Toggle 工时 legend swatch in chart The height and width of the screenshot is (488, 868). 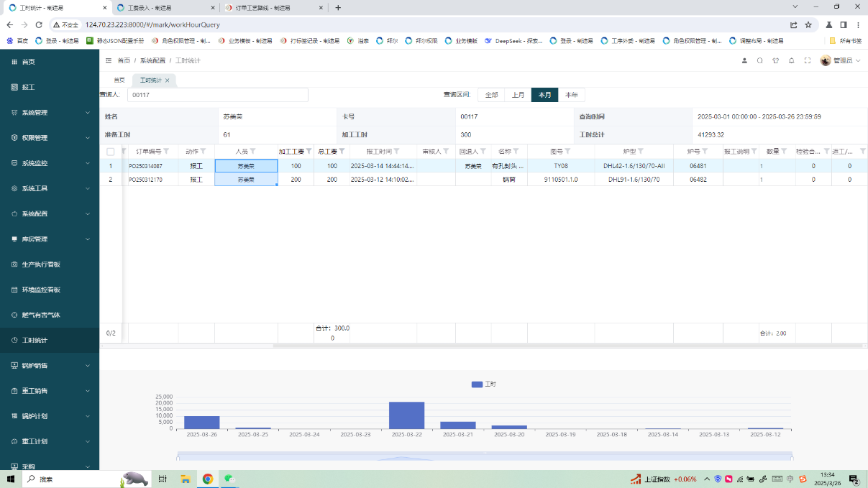[x=477, y=385]
